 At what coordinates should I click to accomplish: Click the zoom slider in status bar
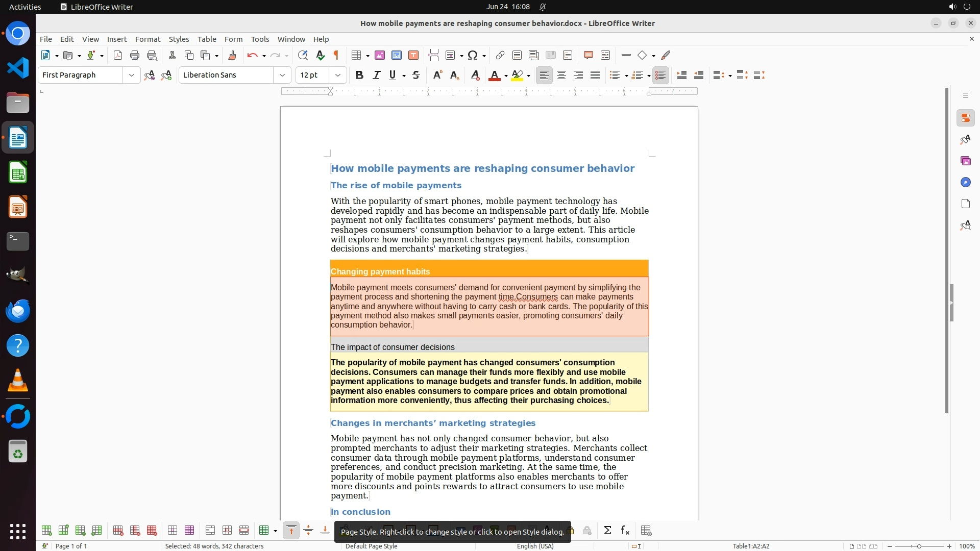(x=919, y=546)
